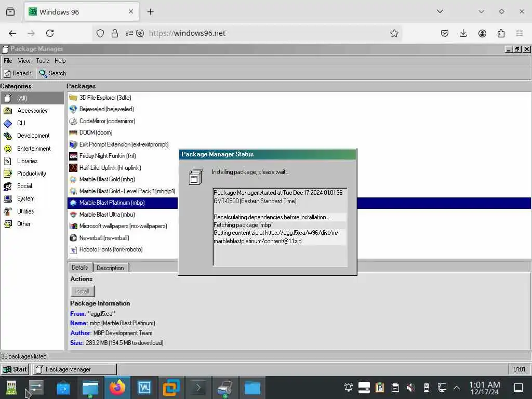
Task: Open the Search tool in Package Manager
Action: [x=52, y=73]
